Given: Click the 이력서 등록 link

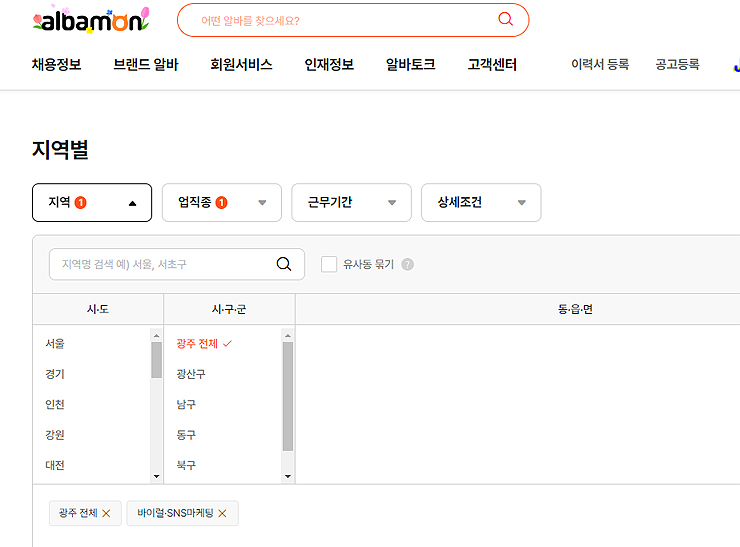Looking at the screenshot, I should tap(600, 64).
